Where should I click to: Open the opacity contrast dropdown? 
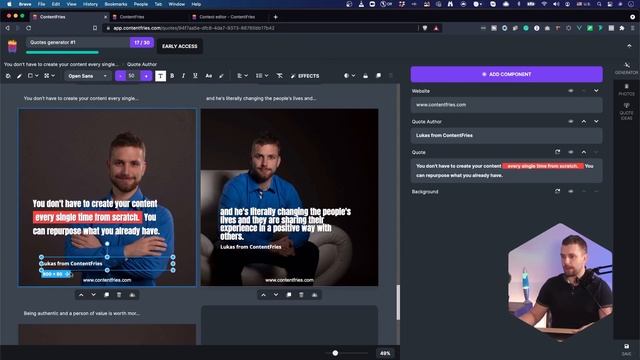pyautogui.click(x=349, y=76)
